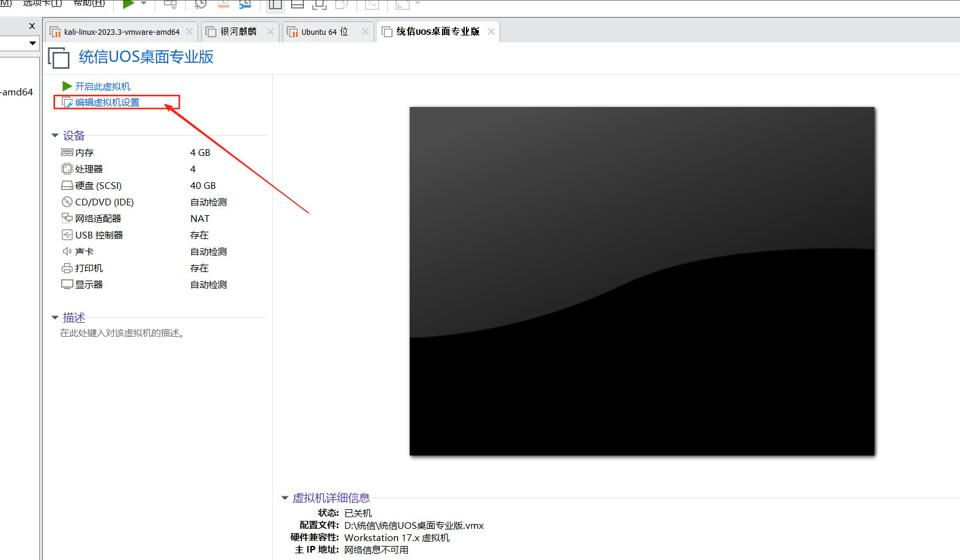Click the 显示器 display icon
The width and height of the screenshot is (960, 560).
(67, 284)
